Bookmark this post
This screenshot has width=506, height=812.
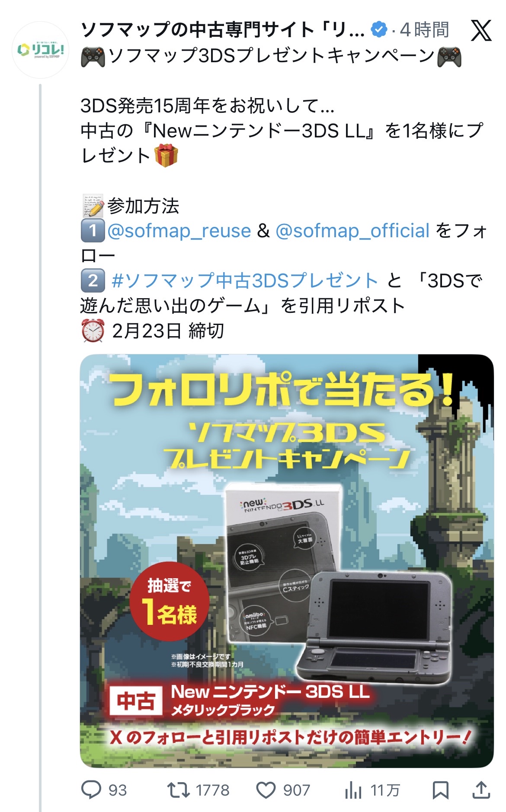point(440,790)
